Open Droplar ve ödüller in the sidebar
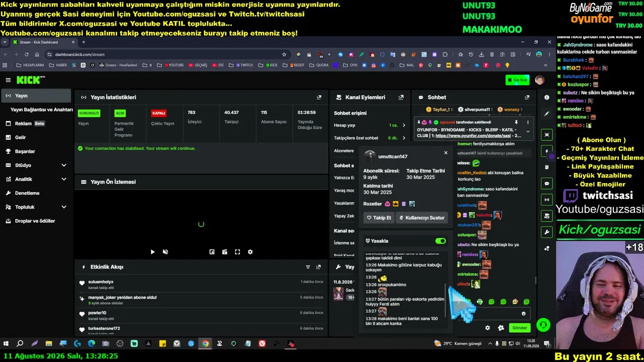 click(x=36, y=221)
